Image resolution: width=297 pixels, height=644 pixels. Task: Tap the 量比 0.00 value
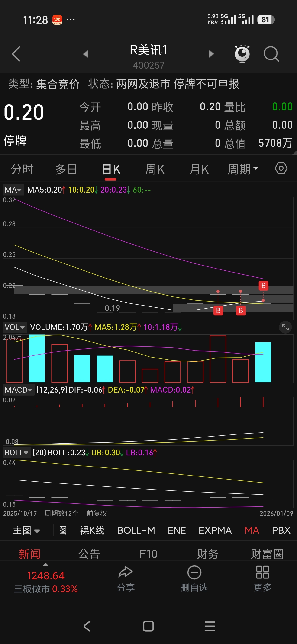(x=282, y=107)
